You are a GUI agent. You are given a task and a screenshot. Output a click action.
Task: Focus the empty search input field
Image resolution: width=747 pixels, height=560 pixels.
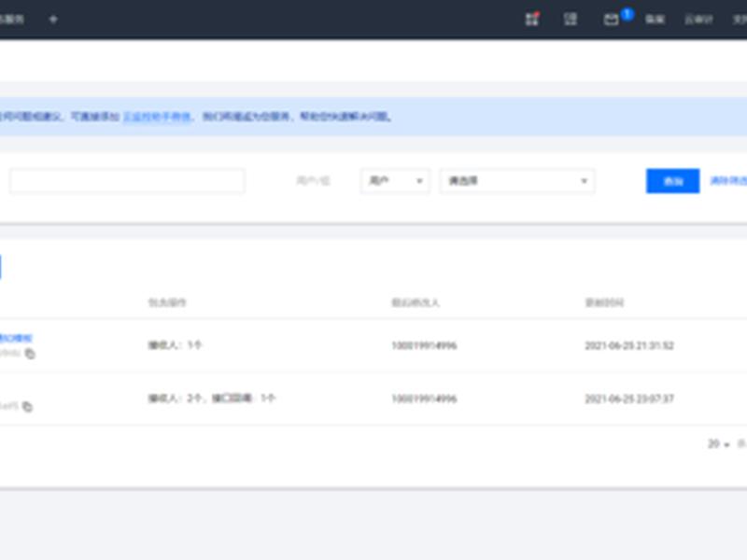(127, 181)
